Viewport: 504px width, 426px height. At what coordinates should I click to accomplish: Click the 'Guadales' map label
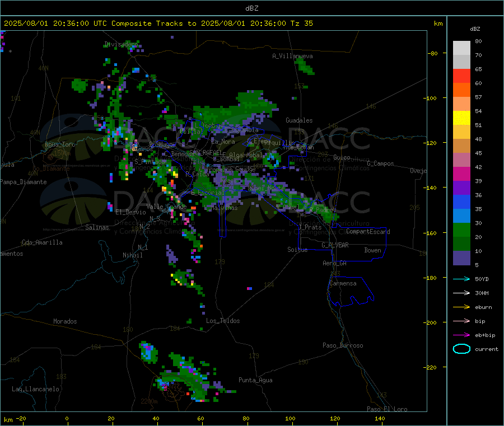(x=299, y=120)
